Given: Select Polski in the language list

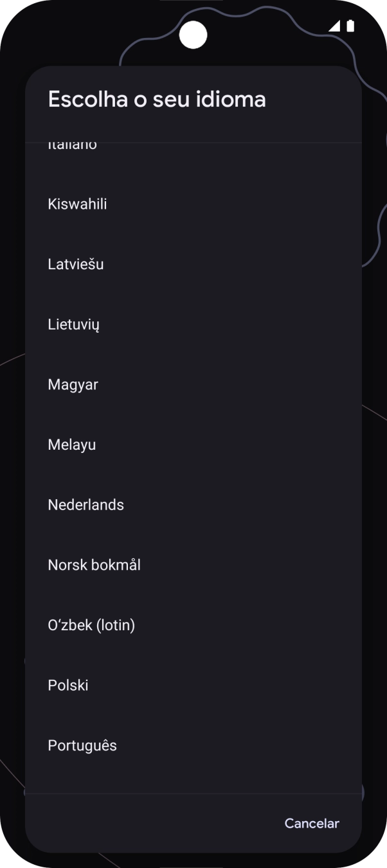Looking at the screenshot, I should click(193, 686).
